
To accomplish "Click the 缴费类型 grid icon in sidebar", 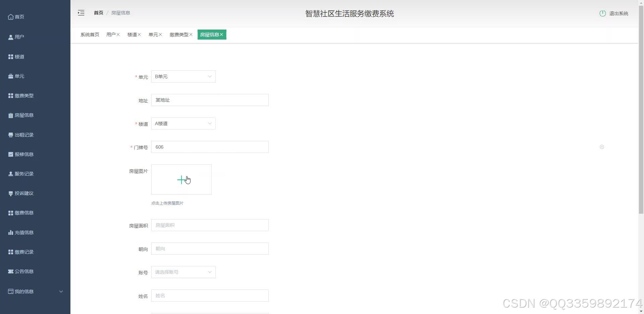I will click(x=11, y=96).
